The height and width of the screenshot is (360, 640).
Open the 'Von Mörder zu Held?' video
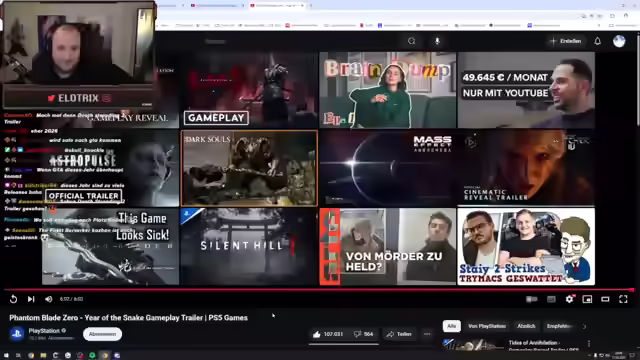388,247
